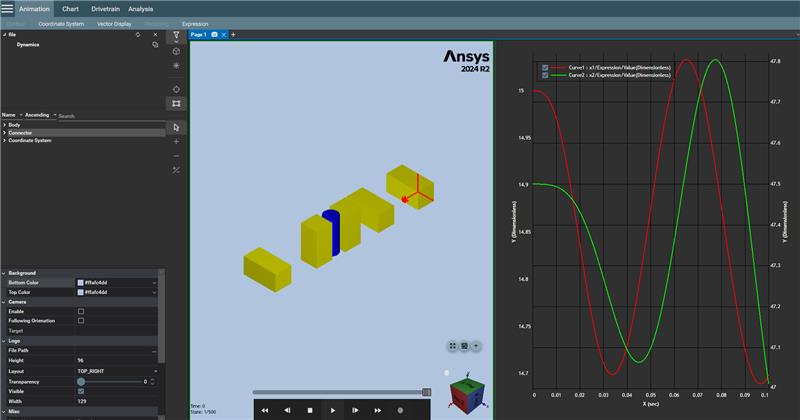Screen dimensions: 800x420
Task: Click the Expression button
Action: (195, 23)
